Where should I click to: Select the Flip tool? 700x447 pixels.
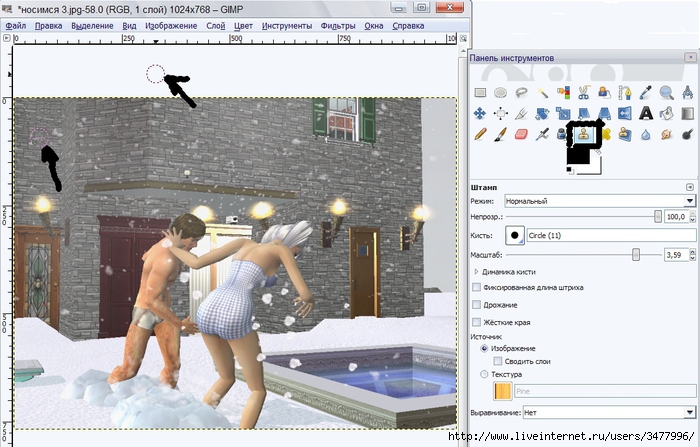click(x=625, y=113)
